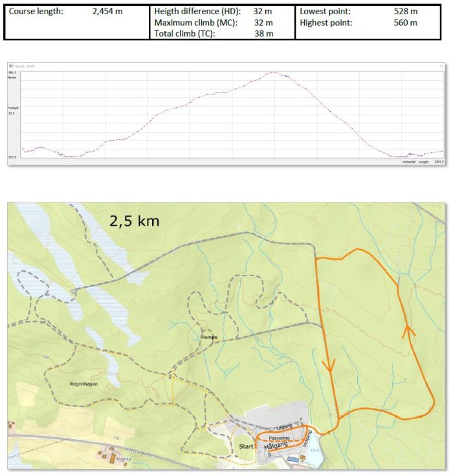453x476 pixels.
Task: Click the 527.9 minimum height axis value
Action: point(12,157)
